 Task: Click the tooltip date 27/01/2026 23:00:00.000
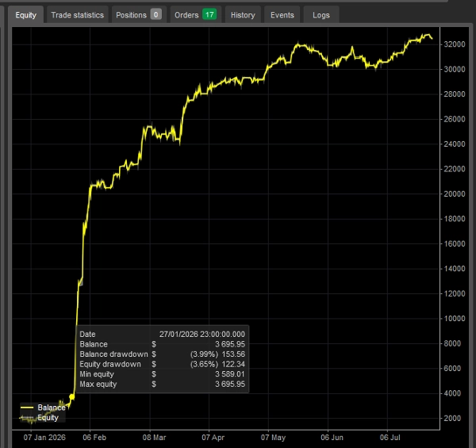tap(202, 335)
